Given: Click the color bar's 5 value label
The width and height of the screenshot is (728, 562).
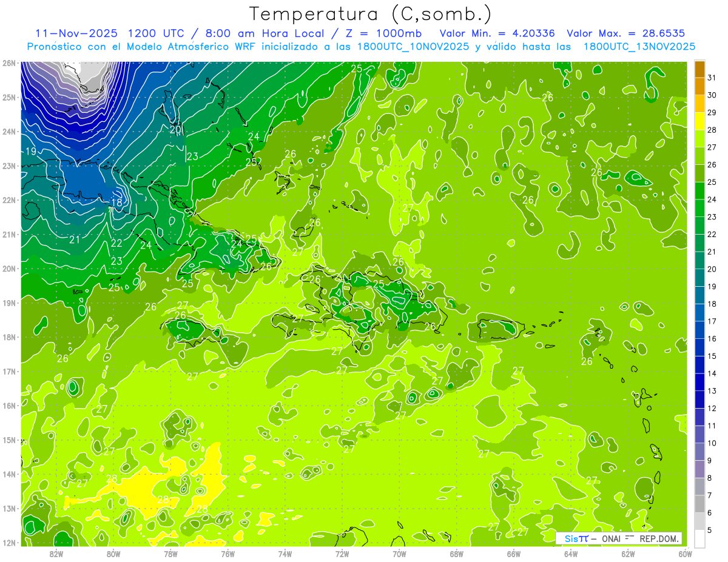Looking at the screenshot, I should (x=710, y=530).
